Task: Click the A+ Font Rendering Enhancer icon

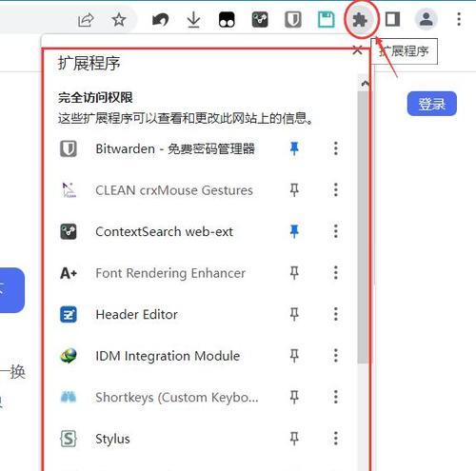Action: coord(69,273)
